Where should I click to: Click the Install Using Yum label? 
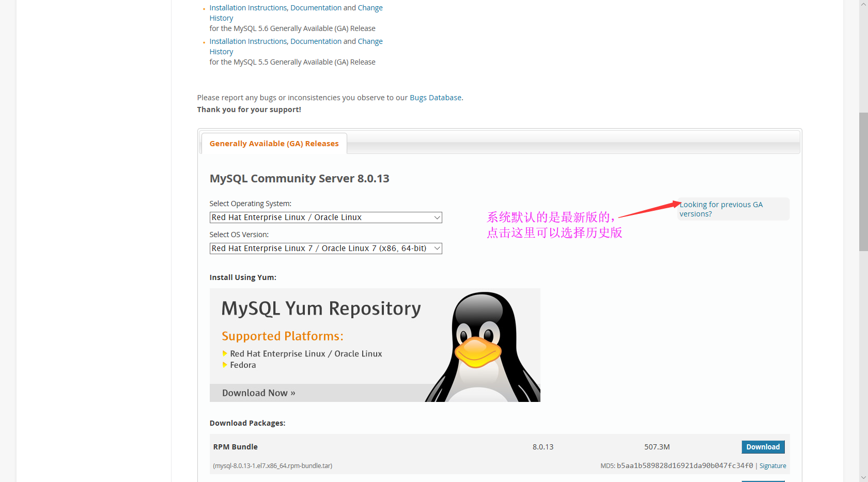[x=243, y=277]
